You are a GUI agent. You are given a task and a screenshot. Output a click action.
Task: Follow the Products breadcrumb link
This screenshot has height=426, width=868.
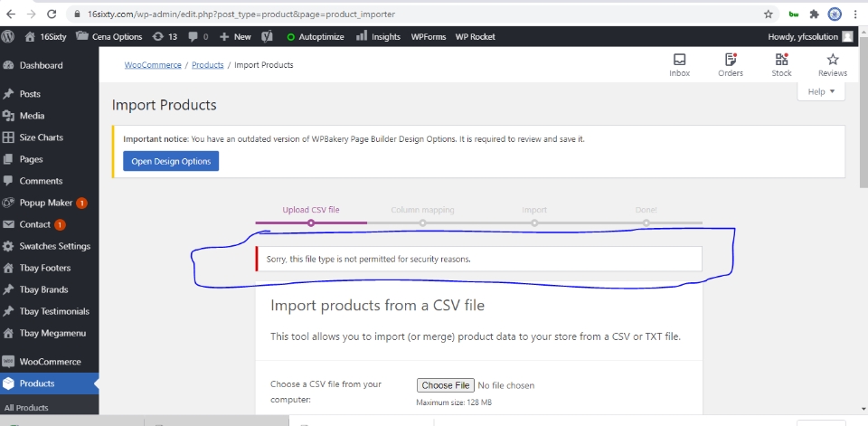pyautogui.click(x=207, y=65)
